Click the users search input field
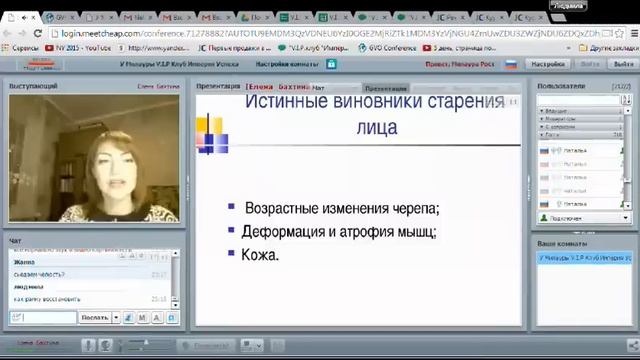The width and height of the screenshot is (640, 360). click(578, 100)
